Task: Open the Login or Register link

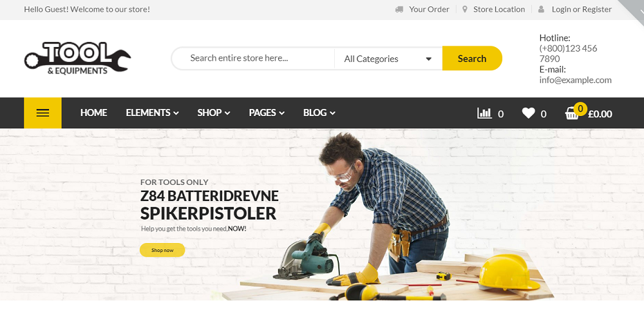Action: [x=582, y=10]
